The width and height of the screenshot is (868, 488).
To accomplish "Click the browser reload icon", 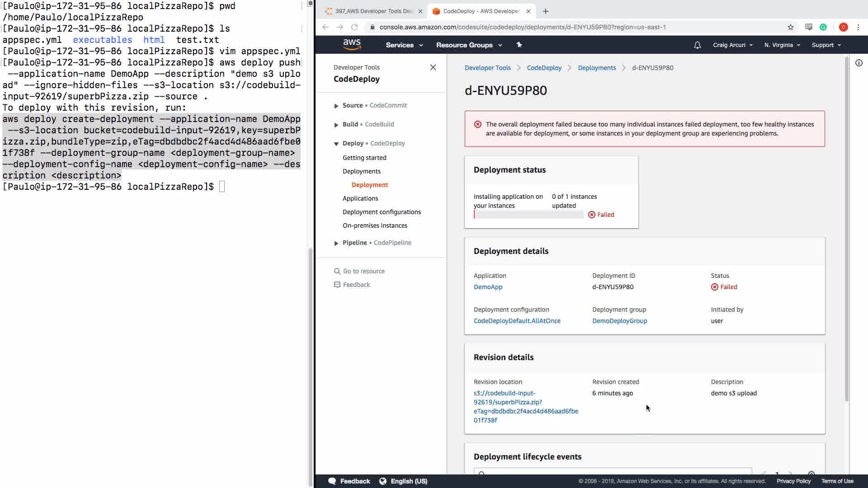I will [x=354, y=27].
